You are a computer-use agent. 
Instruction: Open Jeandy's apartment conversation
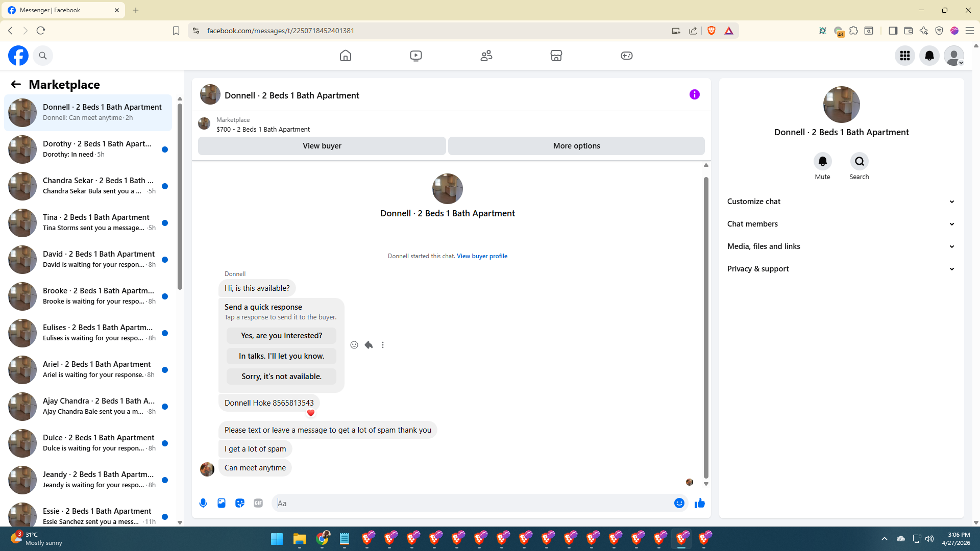coord(88,480)
